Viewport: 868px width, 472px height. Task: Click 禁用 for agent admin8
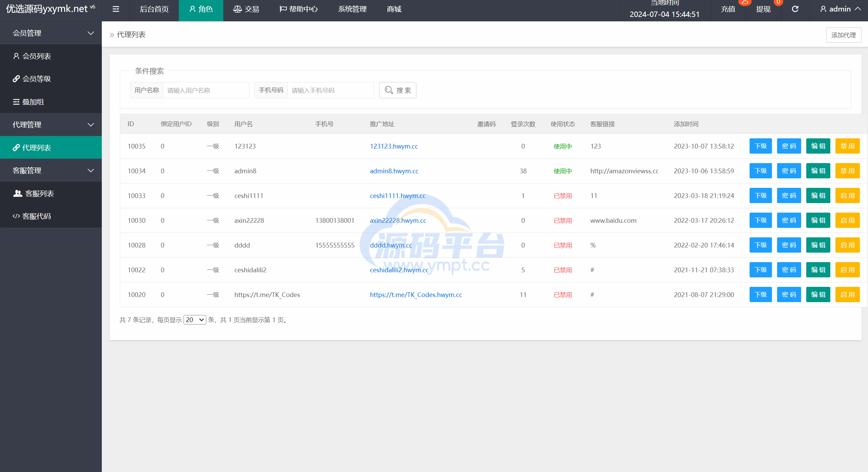pyautogui.click(x=847, y=171)
